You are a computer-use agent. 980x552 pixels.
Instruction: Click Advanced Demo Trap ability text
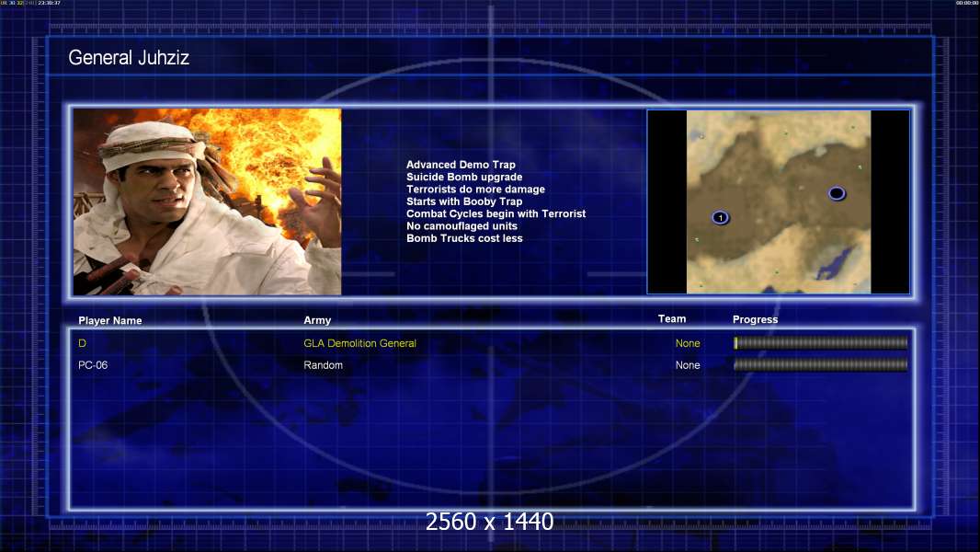pyautogui.click(x=461, y=165)
